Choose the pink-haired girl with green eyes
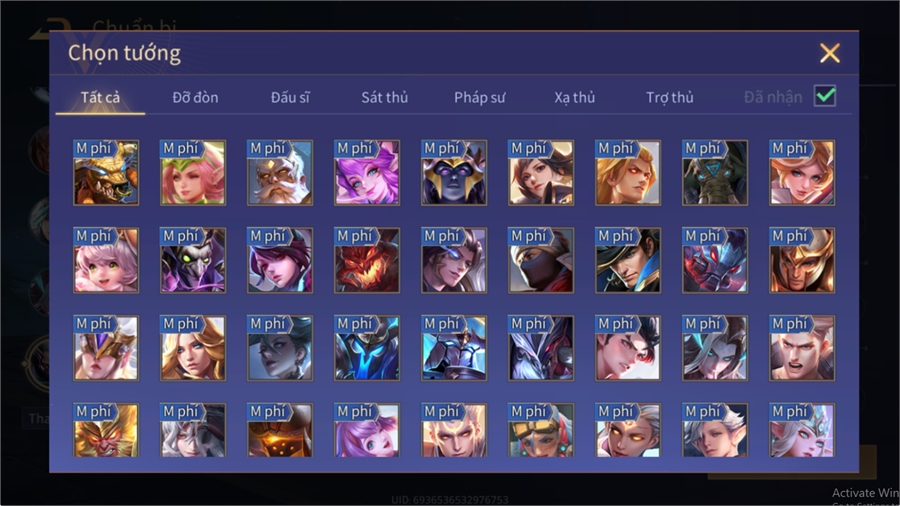Image resolution: width=900 pixels, height=506 pixels. 106,260
